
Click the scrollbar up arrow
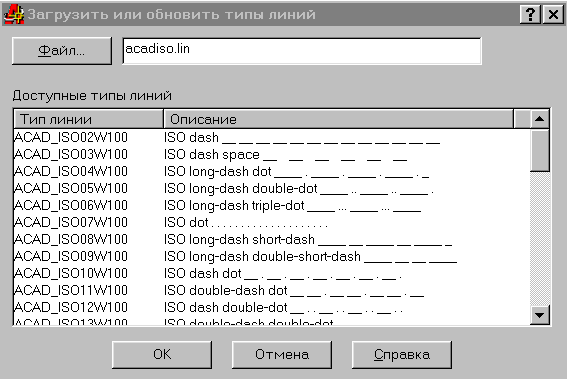(x=540, y=119)
